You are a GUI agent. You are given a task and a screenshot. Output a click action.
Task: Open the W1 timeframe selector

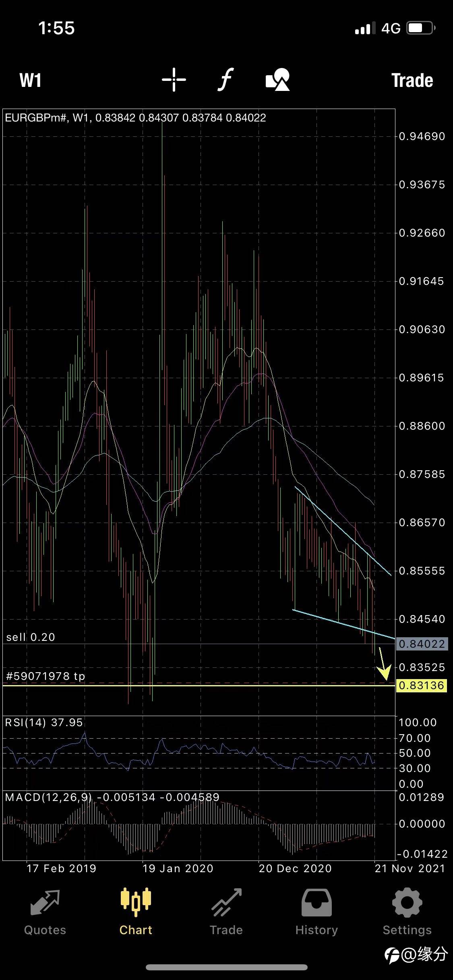click(x=31, y=80)
